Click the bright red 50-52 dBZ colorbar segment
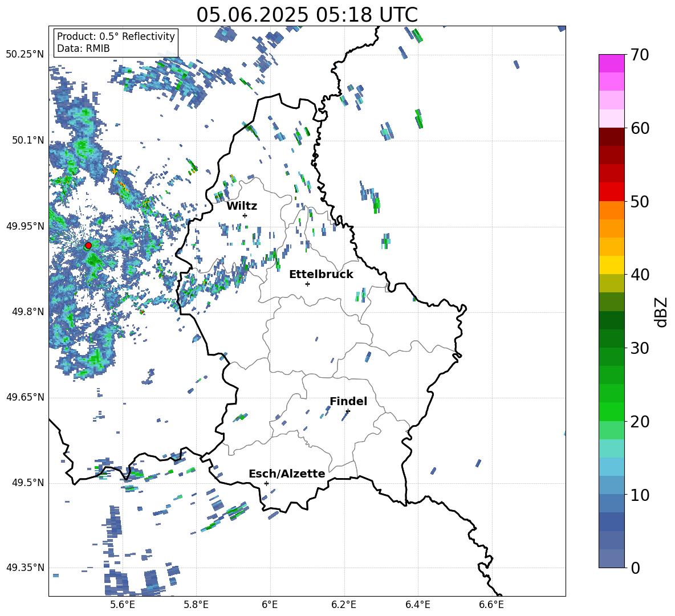This screenshot has height=616, width=675. click(611, 192)
